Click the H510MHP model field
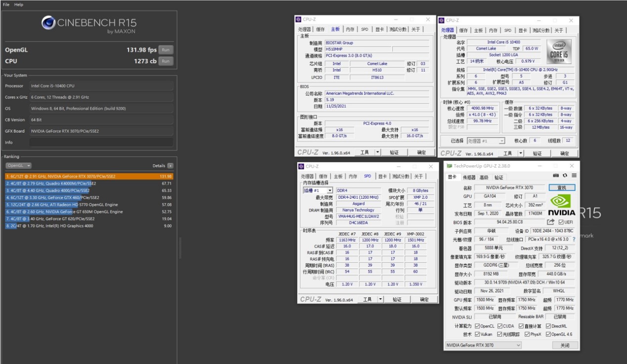This screenshot has height=364, width=627. coord(358,49)
